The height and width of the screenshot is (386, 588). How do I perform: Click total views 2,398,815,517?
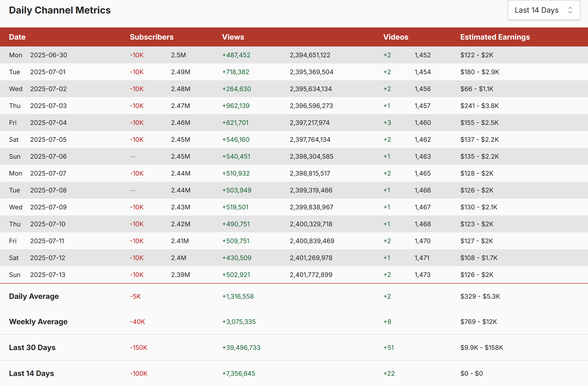tap(310, 173)
